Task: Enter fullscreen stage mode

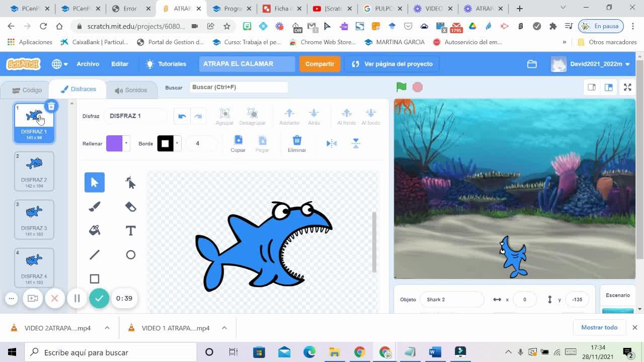Action: click(627, 87)
